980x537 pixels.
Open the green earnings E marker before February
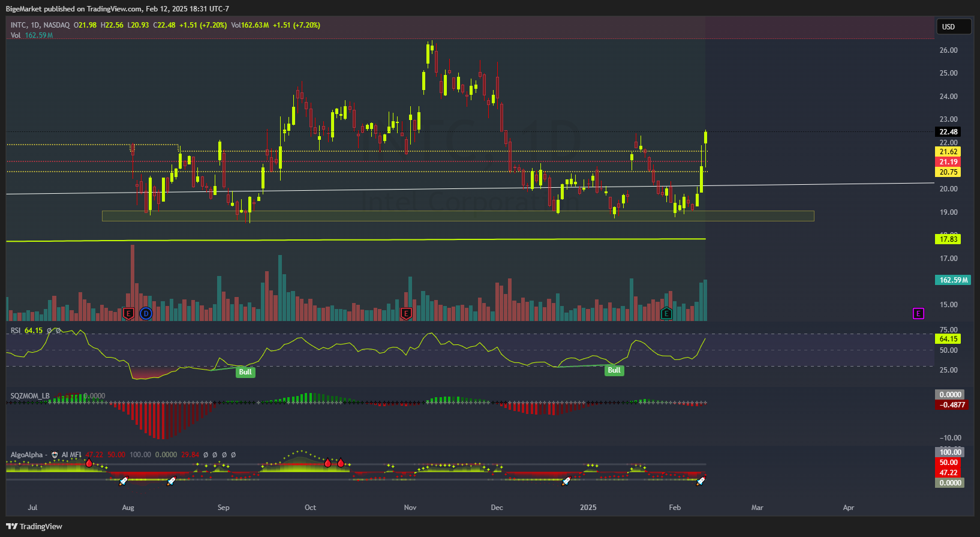tap(666, 313)
